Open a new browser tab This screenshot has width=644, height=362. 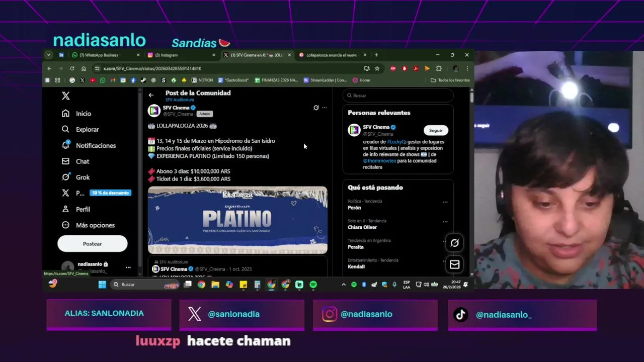(376, 55)
